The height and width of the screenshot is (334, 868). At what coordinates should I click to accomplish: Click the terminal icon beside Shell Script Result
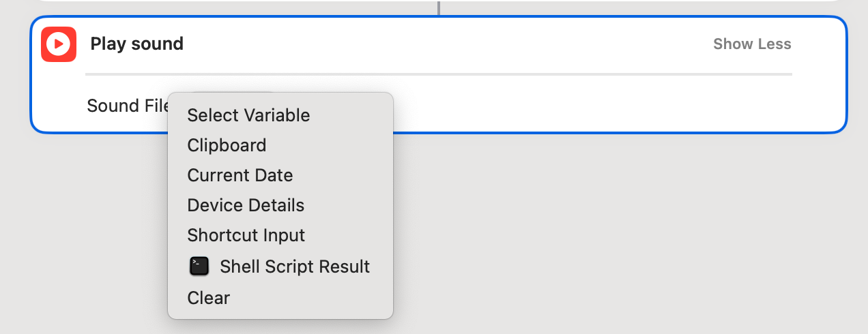(x=199, y=267)
